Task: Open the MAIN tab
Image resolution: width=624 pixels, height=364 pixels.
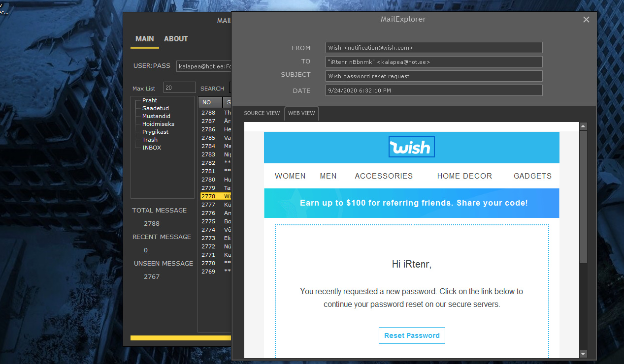Action: click(x=145, y=39)
